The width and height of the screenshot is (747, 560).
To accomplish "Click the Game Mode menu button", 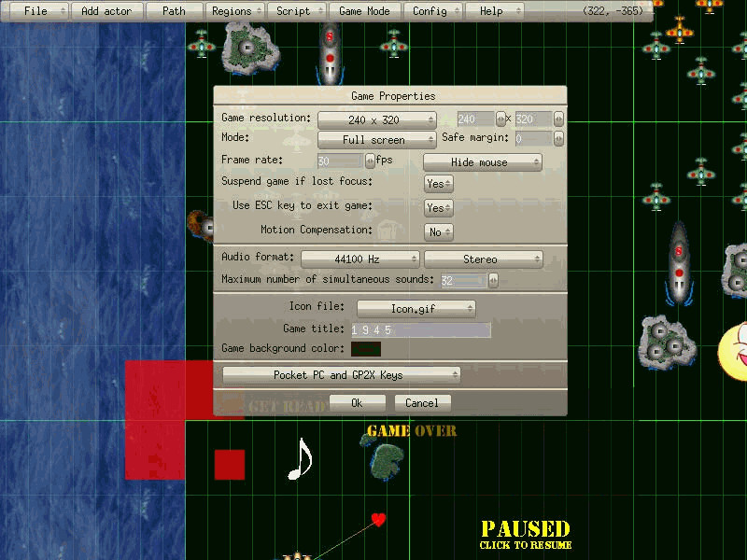I will (364, 11).
